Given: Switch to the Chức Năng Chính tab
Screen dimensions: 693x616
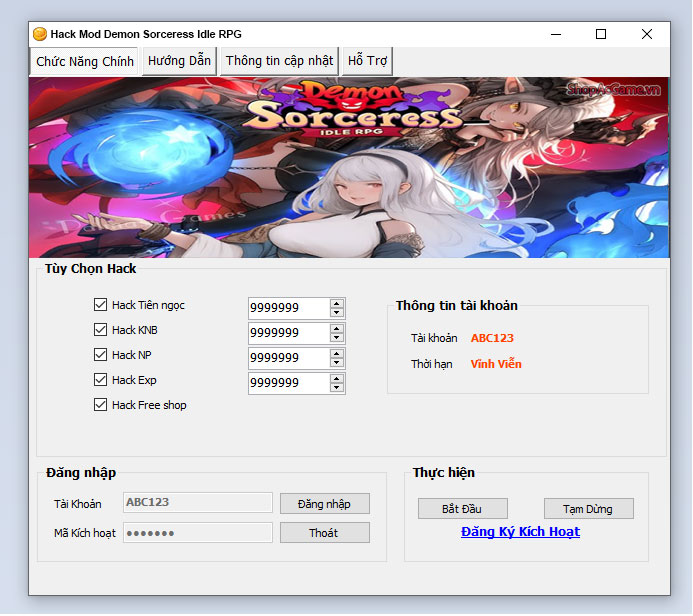Looking at the screenshot, I should [x=85, y=61].
